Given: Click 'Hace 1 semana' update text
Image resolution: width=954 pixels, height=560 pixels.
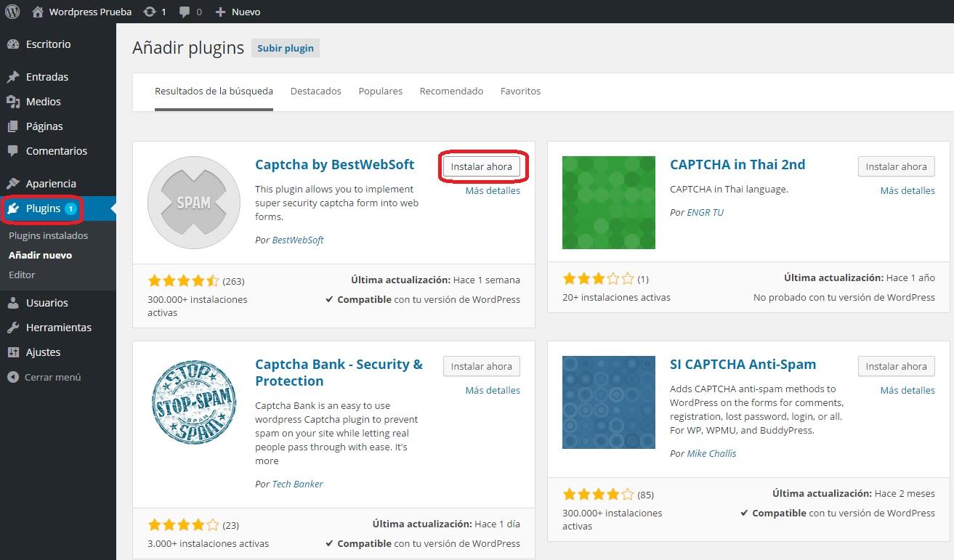Looking at the screenshot, I should (x=487, y=280).
